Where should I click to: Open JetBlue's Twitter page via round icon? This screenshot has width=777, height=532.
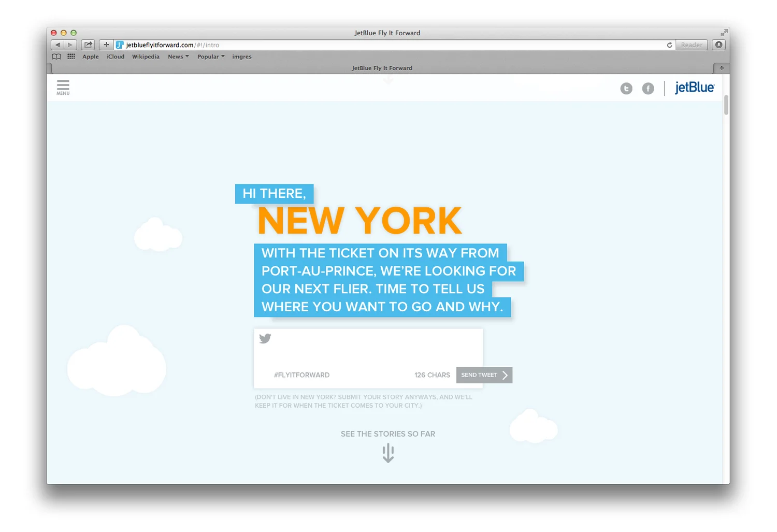click(626, 89)
